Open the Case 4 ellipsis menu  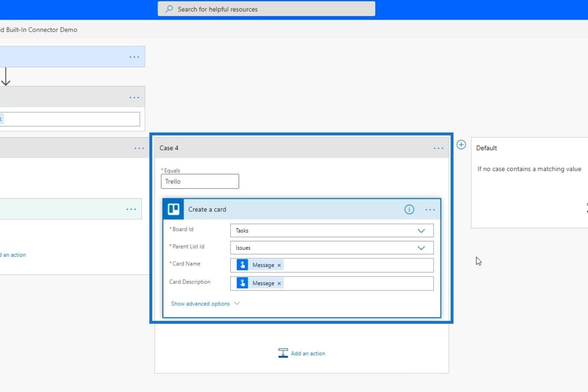pyautogui.click(x=439, y=148)
